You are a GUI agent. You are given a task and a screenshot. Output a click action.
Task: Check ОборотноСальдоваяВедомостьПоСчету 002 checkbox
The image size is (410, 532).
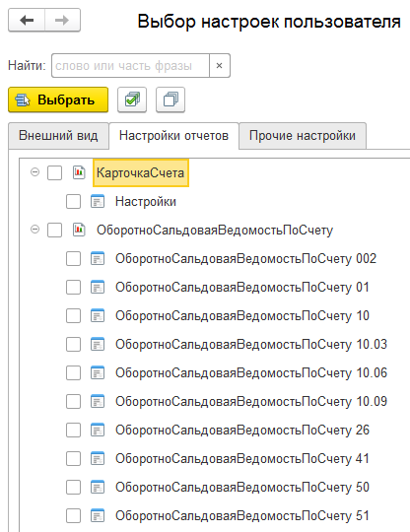73,258
